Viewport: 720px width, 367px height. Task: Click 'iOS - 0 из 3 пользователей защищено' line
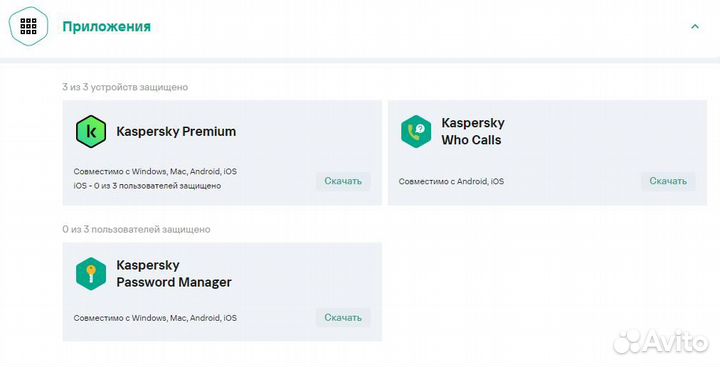(x=147, y=186)
